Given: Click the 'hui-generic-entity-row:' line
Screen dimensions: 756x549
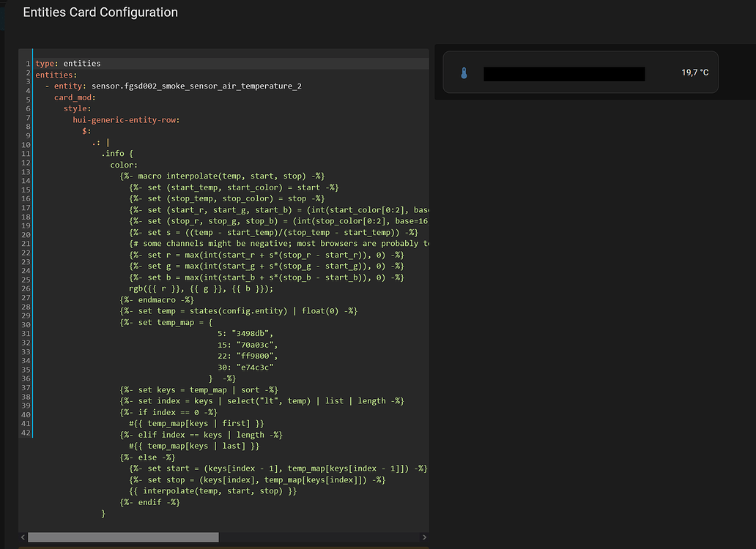Looking at the screenshot, I should [x=126, y=120].
